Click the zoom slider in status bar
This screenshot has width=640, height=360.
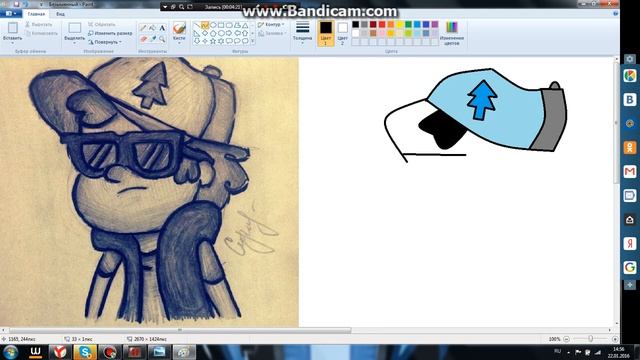[591, 339]
